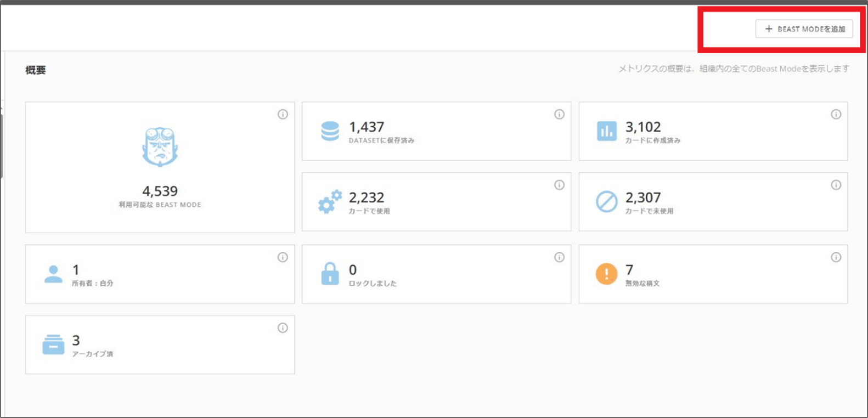The height and width of the screenshot is (418, 868).
Task: Click the BEAST MODEを追加 button
Action: click(x=804, y=29)
